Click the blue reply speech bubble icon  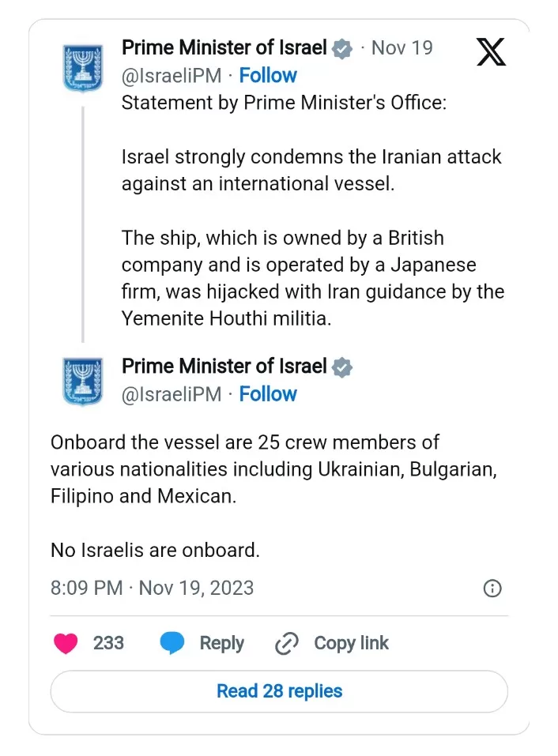[172, 644]
